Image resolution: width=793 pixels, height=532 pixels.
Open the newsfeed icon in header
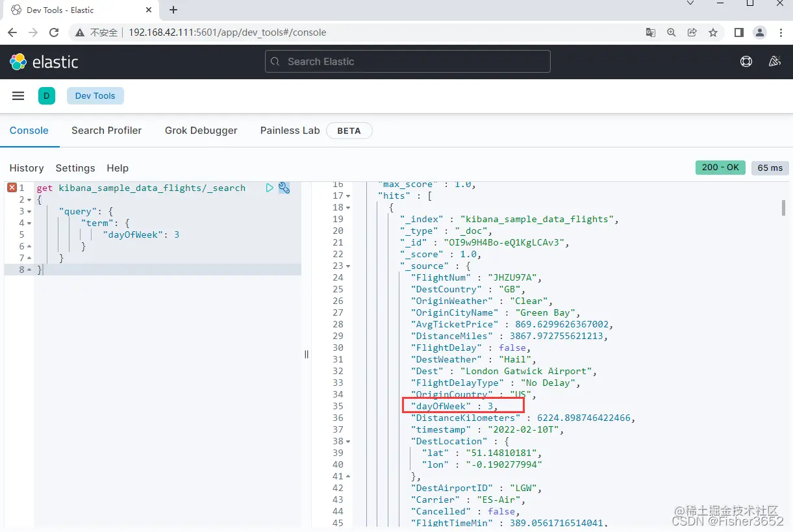[x=774, y=62]
